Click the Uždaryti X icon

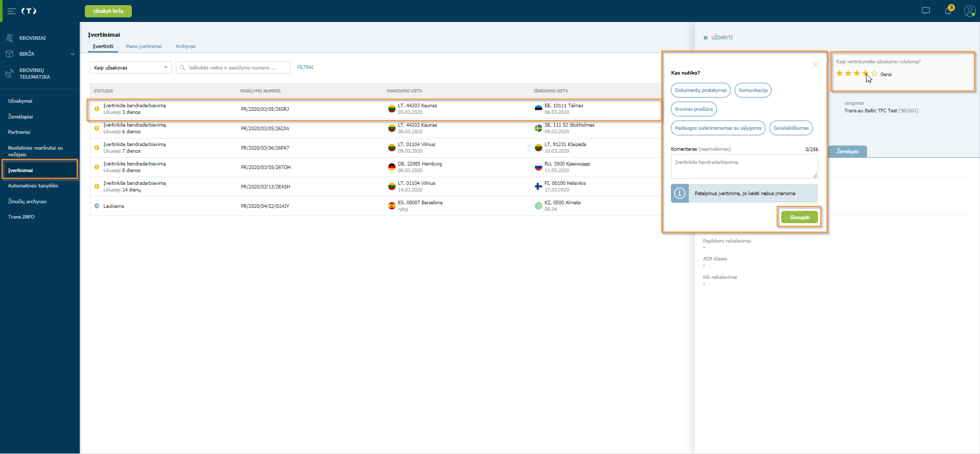pos(706,38)
